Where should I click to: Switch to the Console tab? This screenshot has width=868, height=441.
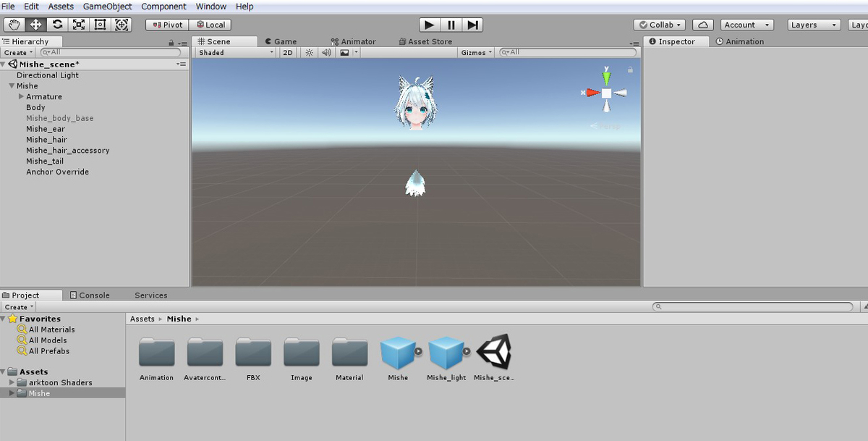click(90, 295)
